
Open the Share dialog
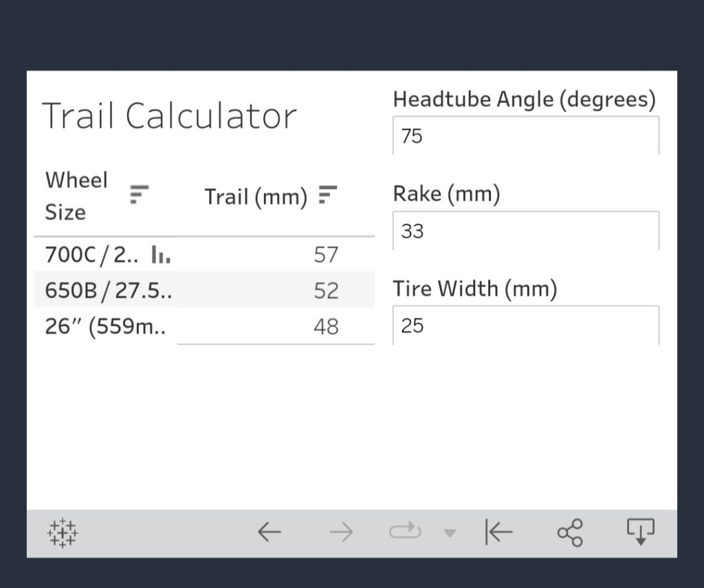point(570,532)
